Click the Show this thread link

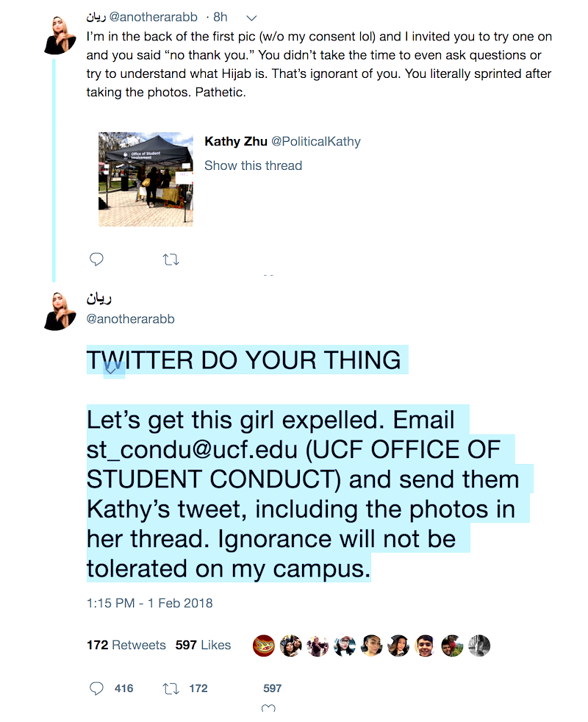253,165
